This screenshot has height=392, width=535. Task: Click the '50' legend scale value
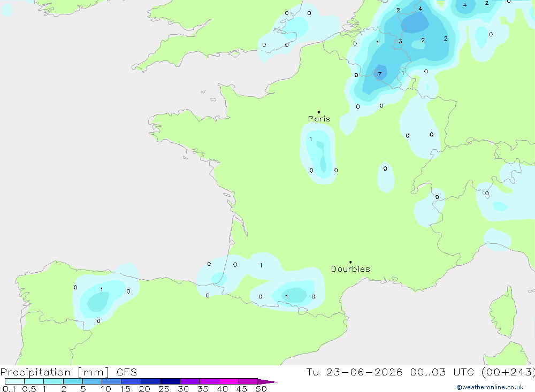(261, 389)
